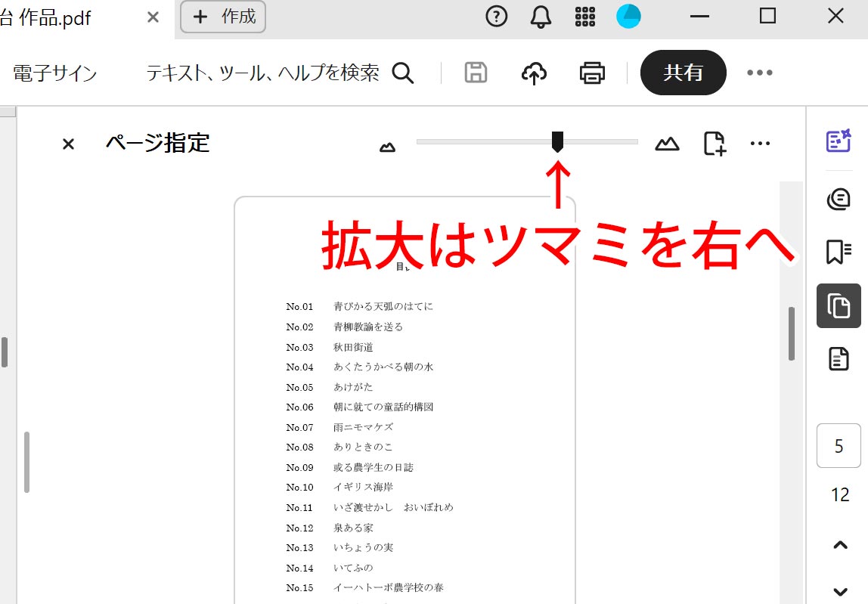
Task: Enlarge thumbnails via the large image icon
Action: (x=666, y=143)
